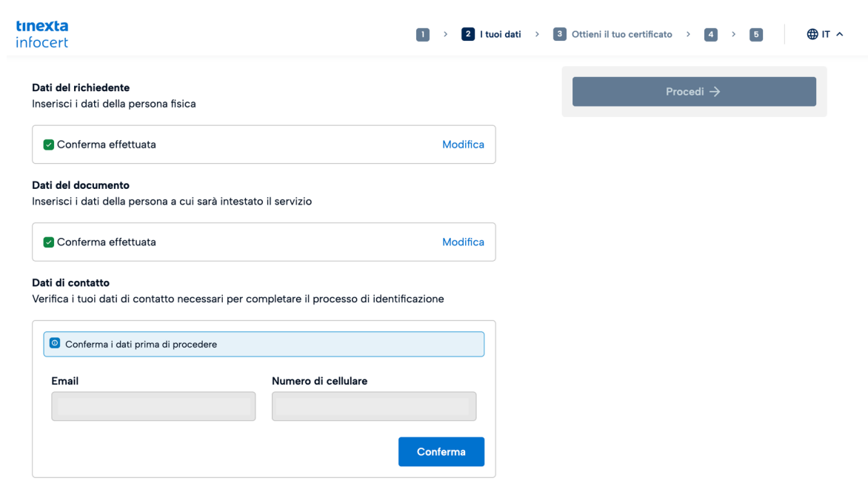Click the info icon in confirmation banner

pos(55,343)
